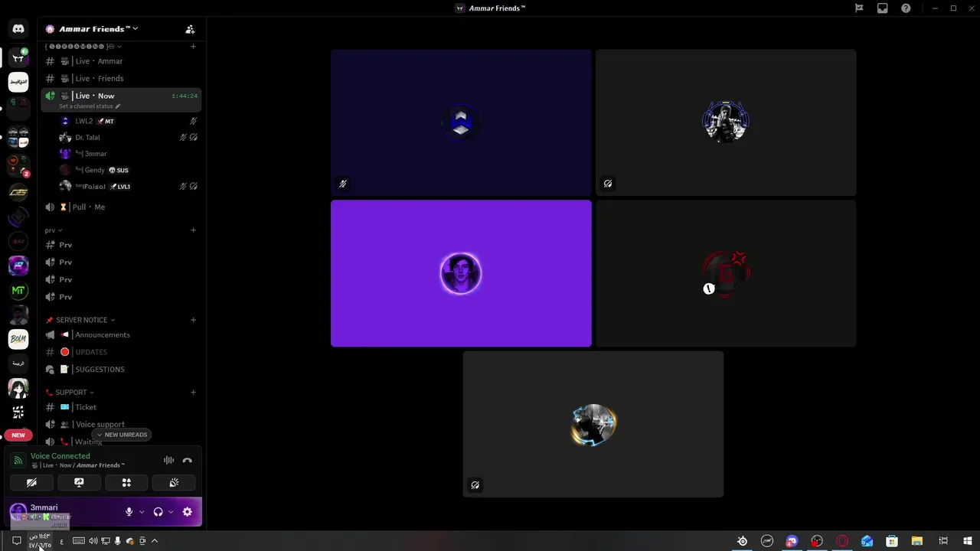
Task: Open SteelSeries app in taskbar
Action: click(x=742, y=541)
